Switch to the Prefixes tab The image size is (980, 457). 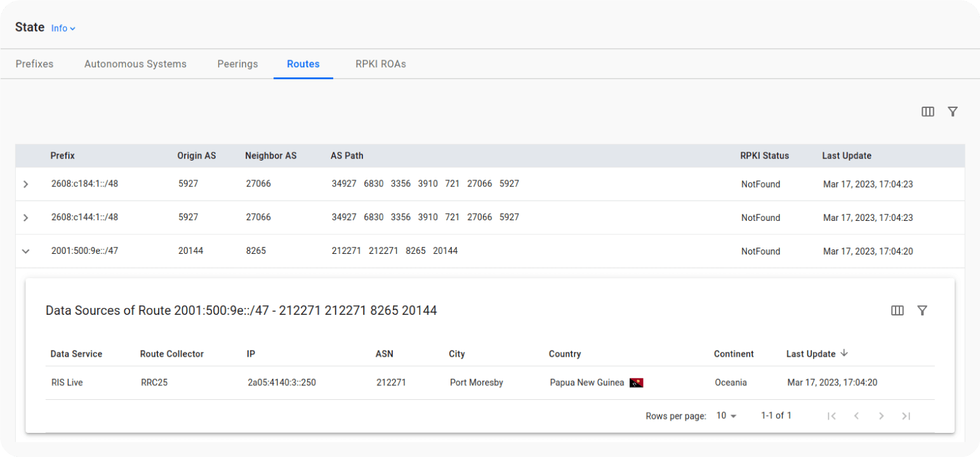click(x=34, y=64)
